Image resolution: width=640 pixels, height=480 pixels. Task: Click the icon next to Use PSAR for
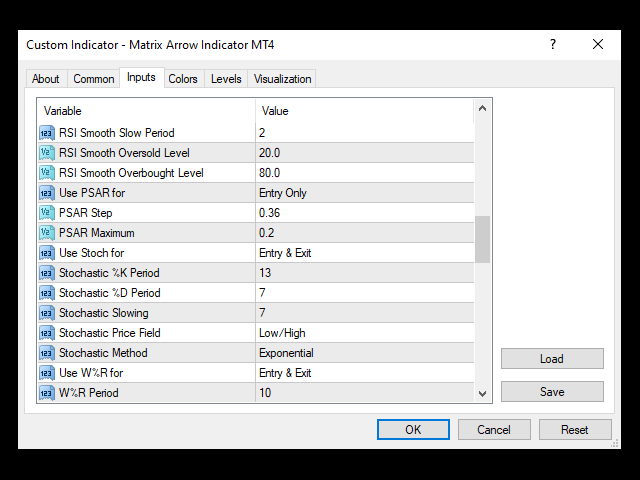(47, 193)
